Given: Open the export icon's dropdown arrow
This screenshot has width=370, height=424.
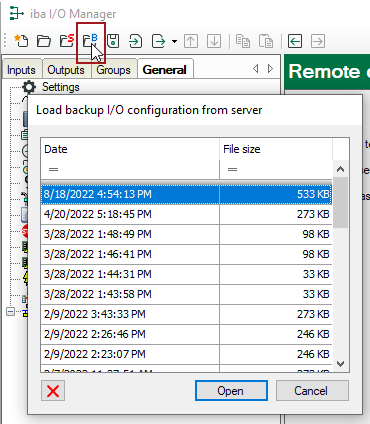Looking at the screenshot, I should 174,41.
